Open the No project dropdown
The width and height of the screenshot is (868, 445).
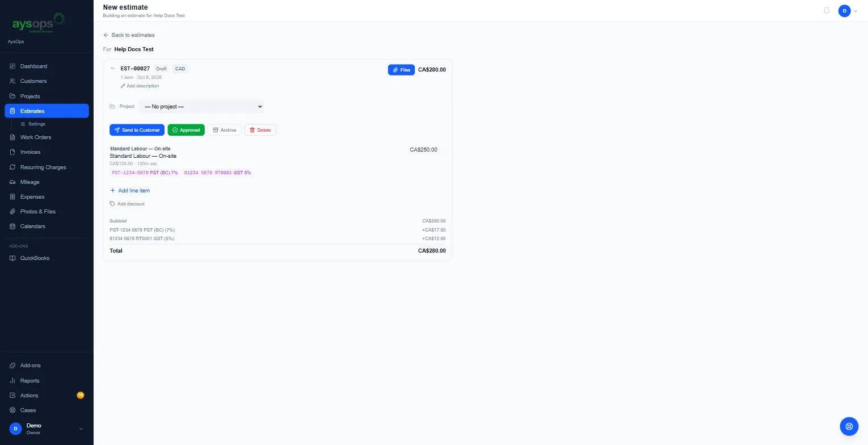(201, 107)
